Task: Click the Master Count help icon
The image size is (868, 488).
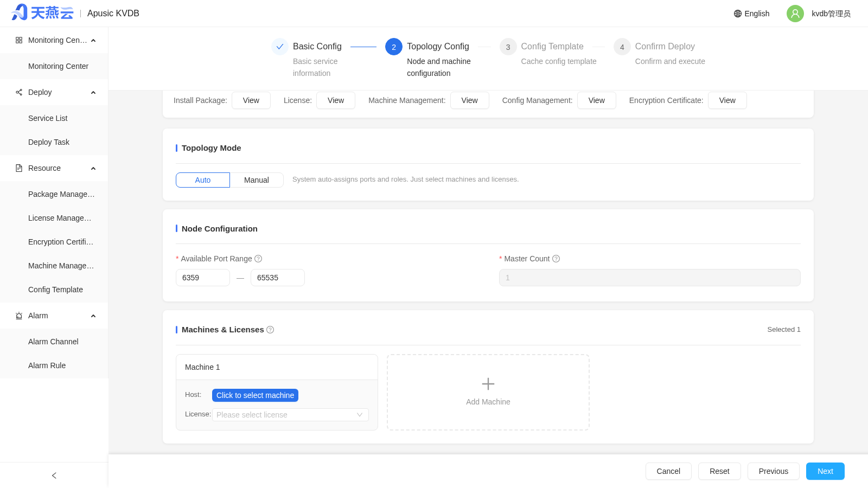Action: tap(556, 259)
